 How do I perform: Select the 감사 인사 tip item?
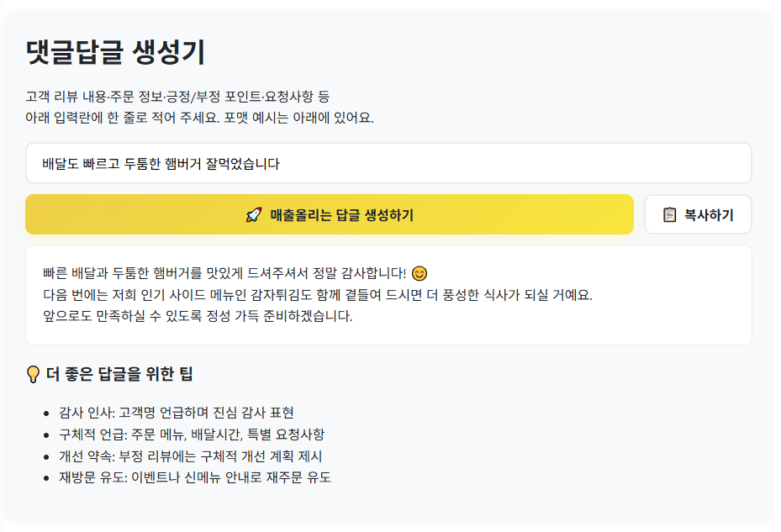tap(177, 413)
